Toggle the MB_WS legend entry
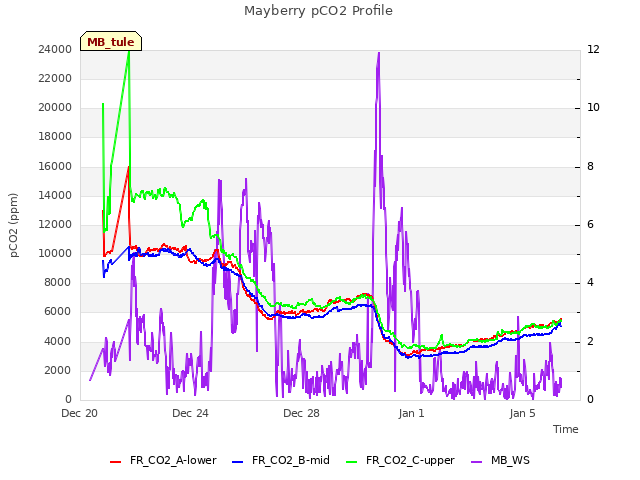The width and height of the screenshot is (640, 480). click(500, 460)
